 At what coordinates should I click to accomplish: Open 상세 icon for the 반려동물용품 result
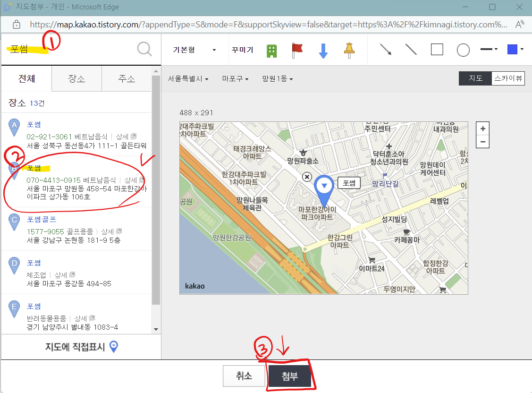click(92, 318)
